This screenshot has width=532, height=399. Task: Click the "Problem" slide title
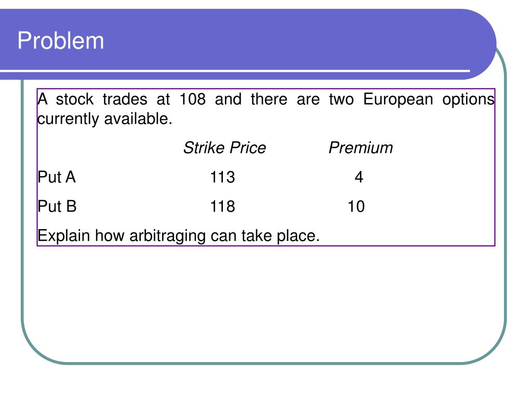(60, 41)
